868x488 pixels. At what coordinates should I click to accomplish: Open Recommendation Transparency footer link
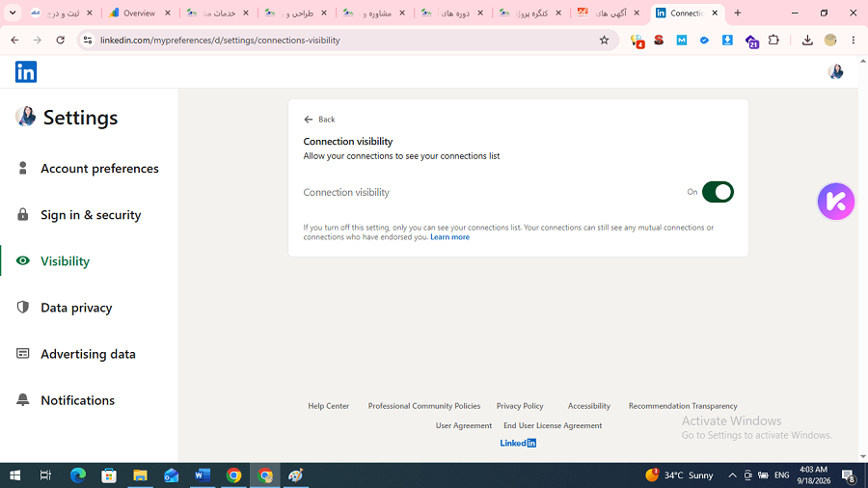click(x=683, y=406)
